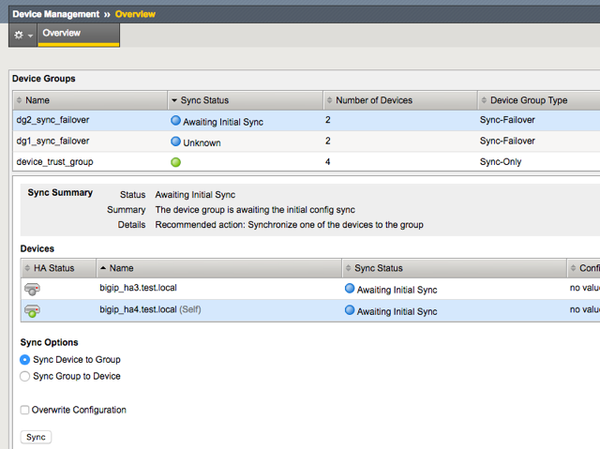The image size is (600, 449).
Task: Sort by Number of Devices column
Action: pos(374,100)
